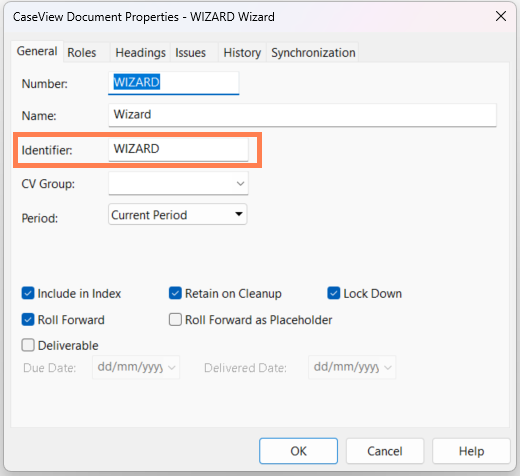520x476 pixels.
Task: Open the History tab
Action: pos(242,53)
